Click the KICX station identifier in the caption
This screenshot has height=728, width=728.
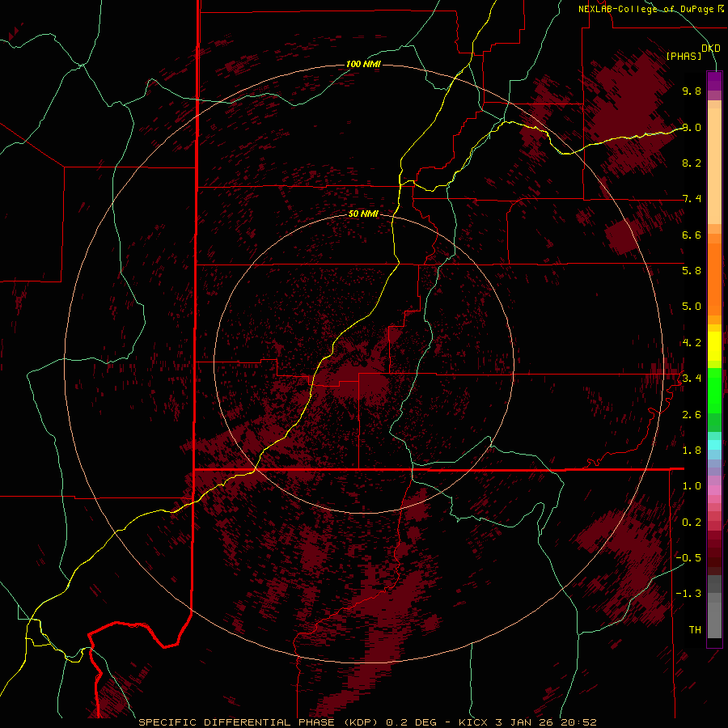click(473, 722)
